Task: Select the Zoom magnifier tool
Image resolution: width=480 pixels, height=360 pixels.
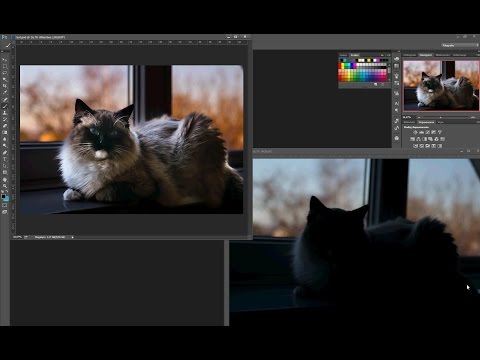Action: point(5,186)
